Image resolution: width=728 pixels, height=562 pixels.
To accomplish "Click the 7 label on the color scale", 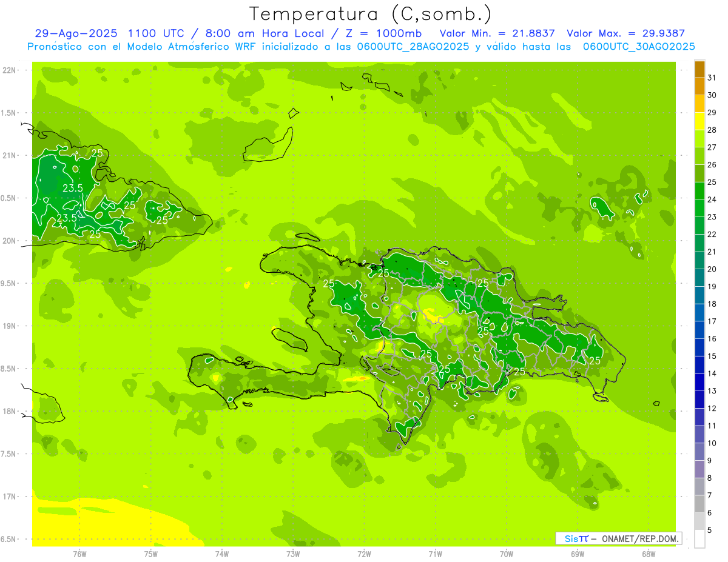I will (710, 495).
